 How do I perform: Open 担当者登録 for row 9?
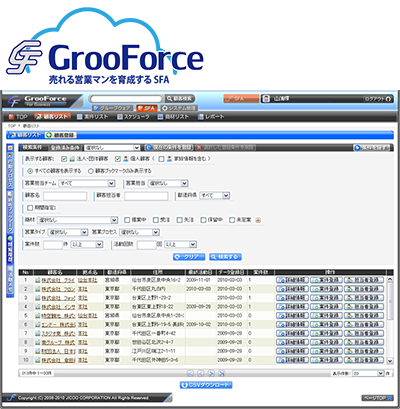364,351
